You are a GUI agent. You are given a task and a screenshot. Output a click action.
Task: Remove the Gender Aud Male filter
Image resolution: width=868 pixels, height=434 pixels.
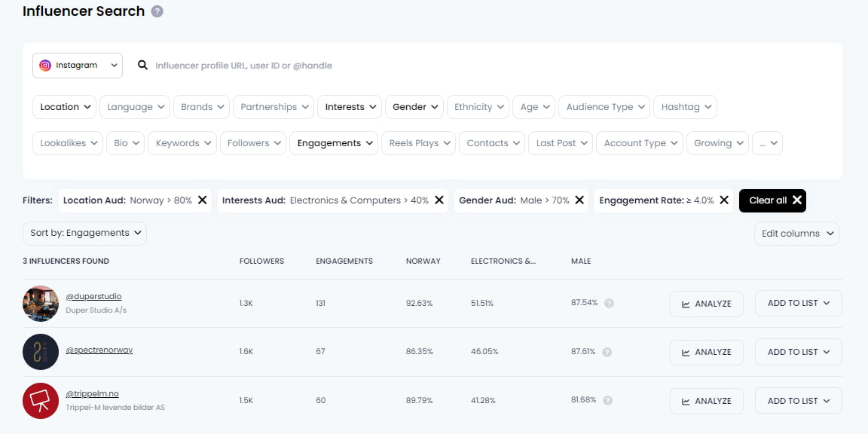[579, 200]
